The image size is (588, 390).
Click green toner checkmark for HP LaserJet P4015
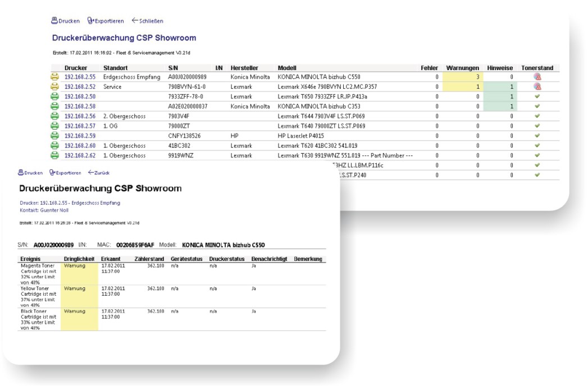click(537, 135)
